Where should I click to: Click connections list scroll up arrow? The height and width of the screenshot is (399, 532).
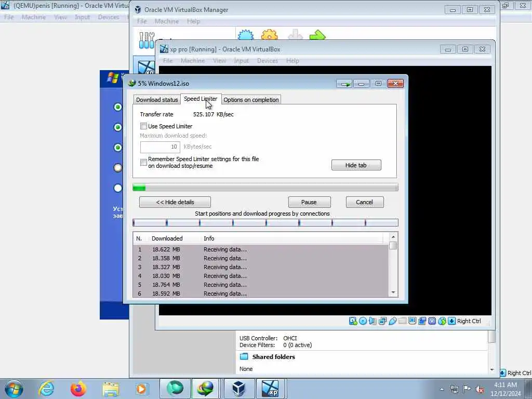[393, 237]
